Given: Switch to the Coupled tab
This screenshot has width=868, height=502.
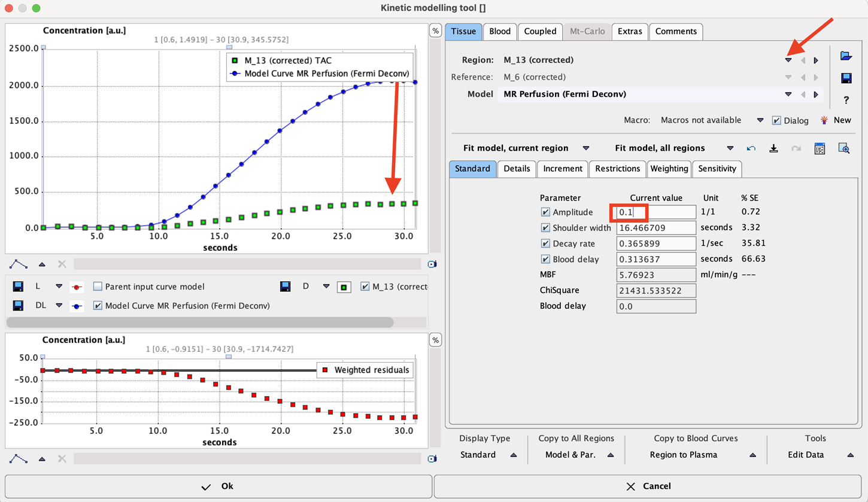Looking at the screenshot, I should (541, 31).
